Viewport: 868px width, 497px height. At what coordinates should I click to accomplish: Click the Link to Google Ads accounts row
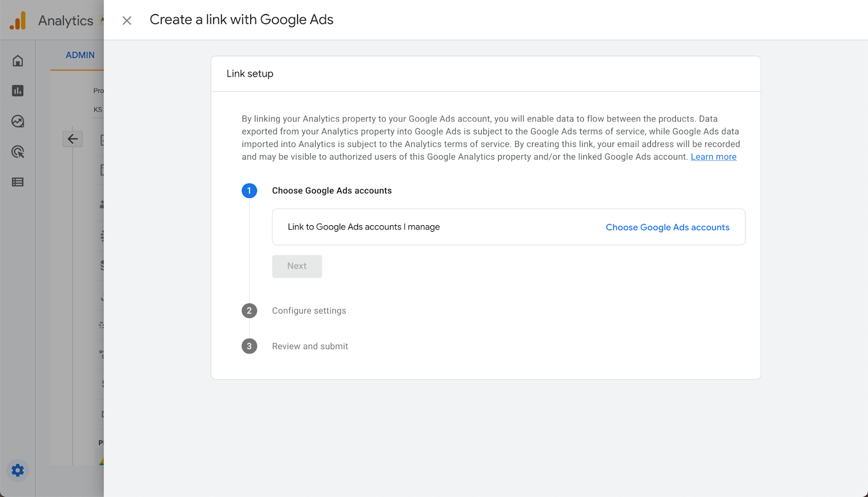pos(509,227)
